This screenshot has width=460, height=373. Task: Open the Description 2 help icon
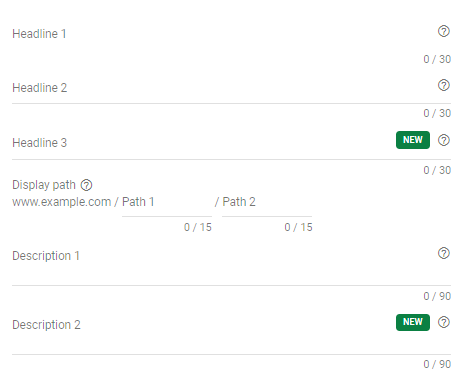coord(444,322)
